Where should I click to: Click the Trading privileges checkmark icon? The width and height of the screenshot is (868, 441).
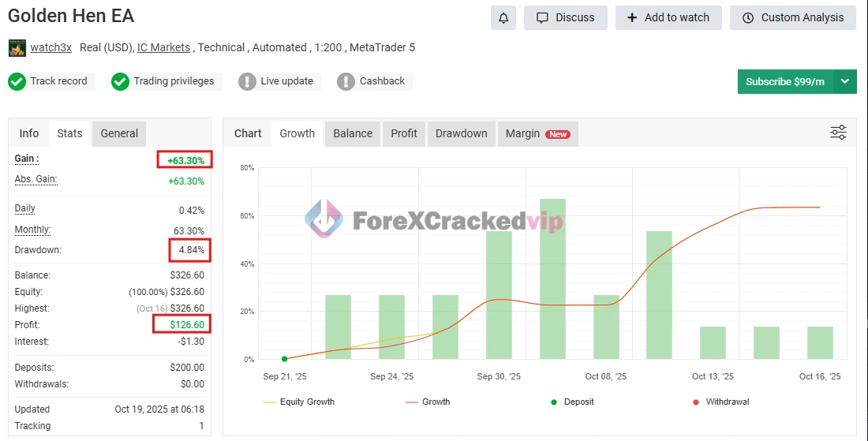point(120,81)
